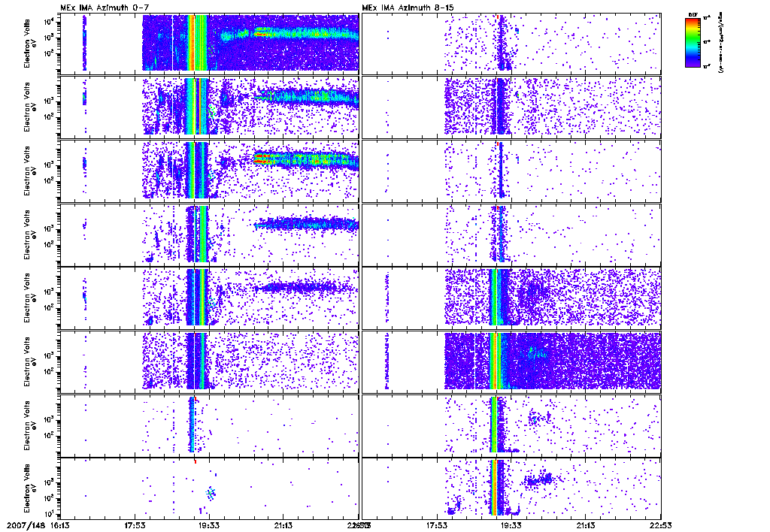Click the 21:13 label under Azimuth 8-15 column
This screenshot has width=770, height=532.
(x=586, y=525)
